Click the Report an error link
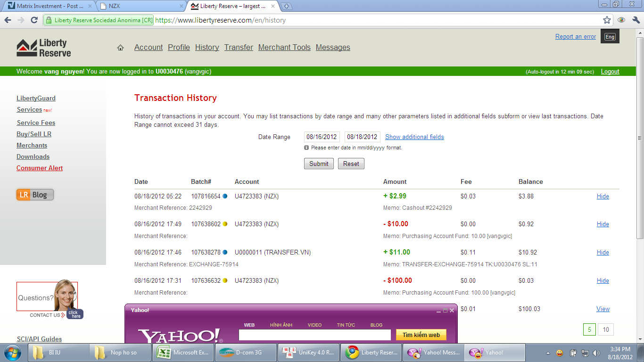 (x=576, y=37)
